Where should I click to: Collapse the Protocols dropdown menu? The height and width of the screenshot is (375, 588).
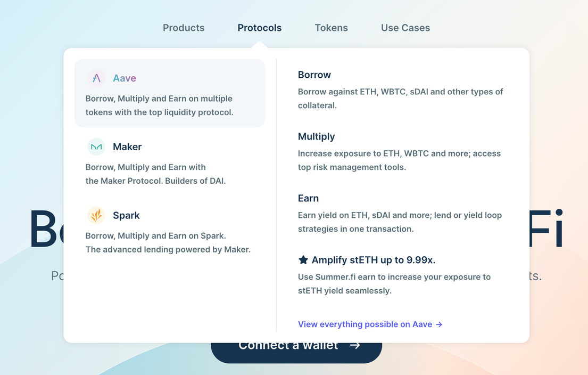(x=260, y=28)
